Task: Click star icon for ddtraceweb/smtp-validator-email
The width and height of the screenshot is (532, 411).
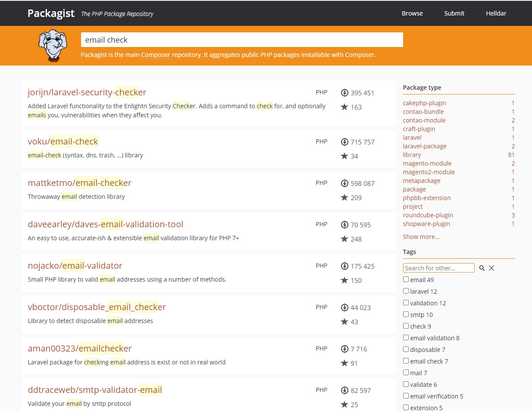Action: click(344, 405)
